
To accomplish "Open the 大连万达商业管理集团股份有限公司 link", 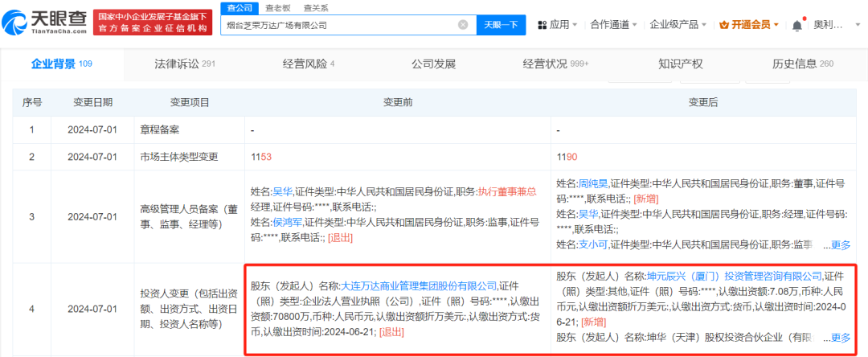I will pyautogui.click(x=419, y=286).
